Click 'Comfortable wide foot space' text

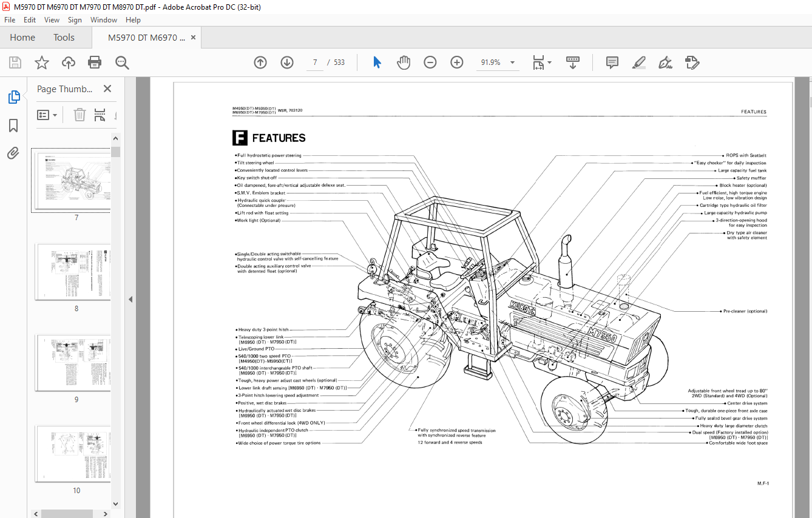tap(738, 443)
